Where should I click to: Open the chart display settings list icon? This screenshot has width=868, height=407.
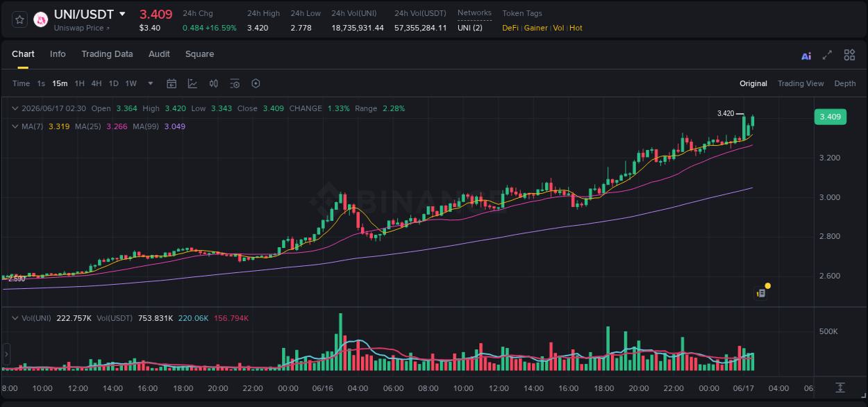pyautogui.click(x=235, y=83)
